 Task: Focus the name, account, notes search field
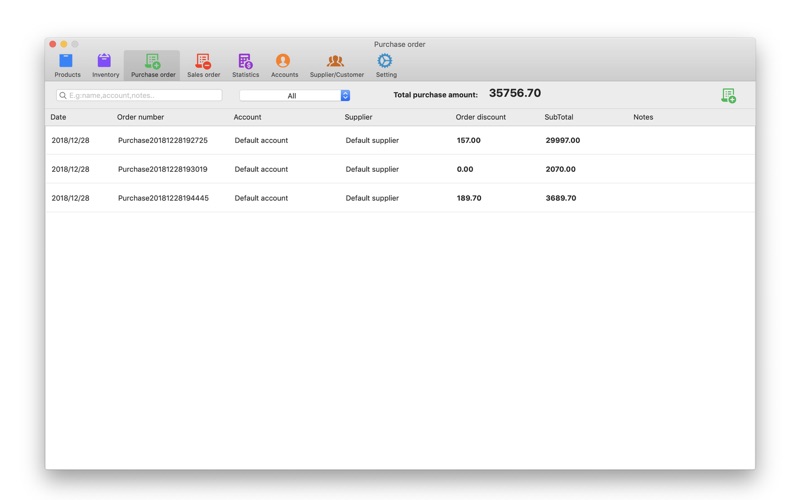139,95
